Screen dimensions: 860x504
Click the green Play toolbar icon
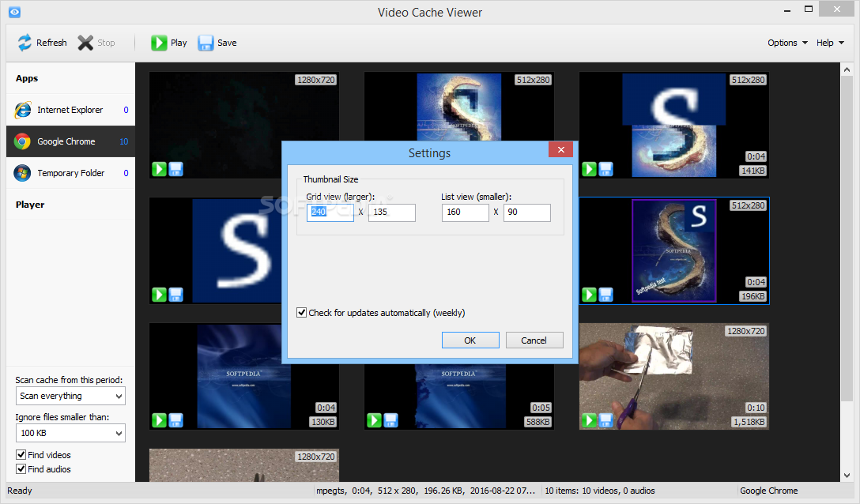(x=159, y=43)
